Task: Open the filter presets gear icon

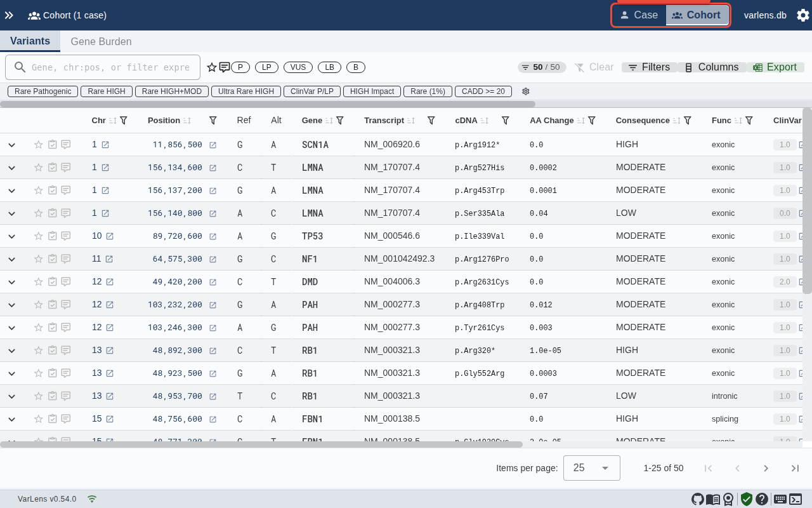Action: pyautogui.click(x=525, y=91)
